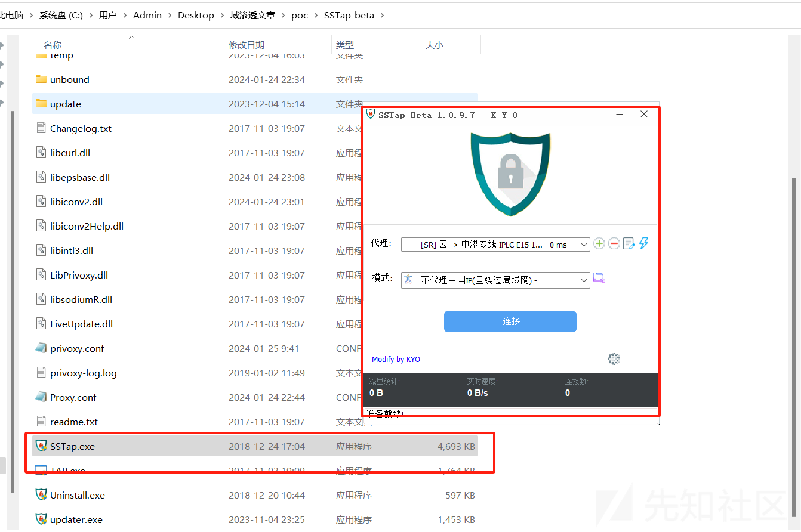Click the SSTap-beta breadcrumb segment
Viewport: 801px width, 532px height.
(x=349, y=16)
